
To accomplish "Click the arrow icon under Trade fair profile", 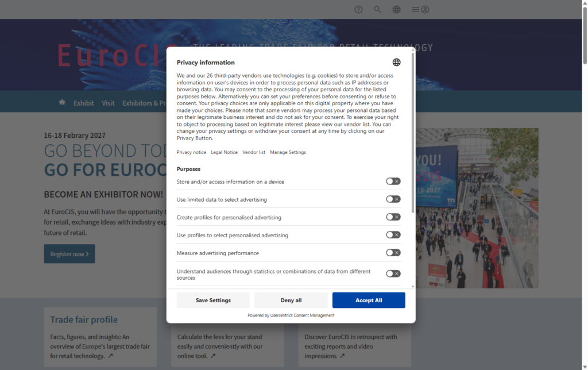I will 110,356.
